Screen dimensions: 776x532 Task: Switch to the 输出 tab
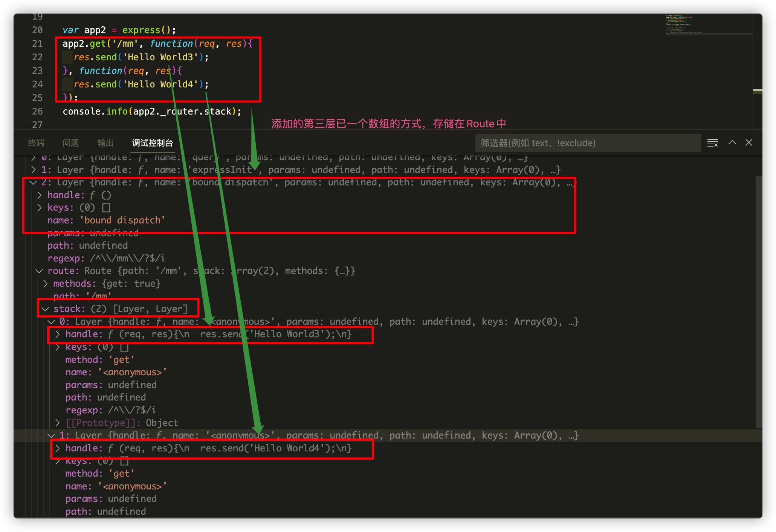coord(105,143)
